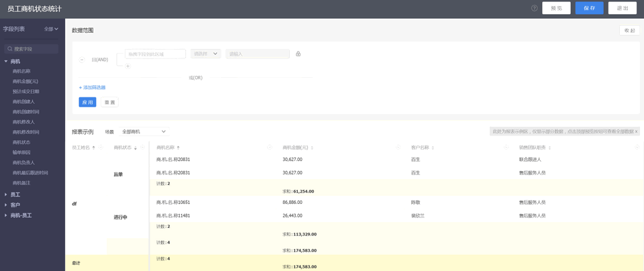Screen dimensions: 644x271
Task: Sort by the 商机名称 column
Action: point(178,148)
